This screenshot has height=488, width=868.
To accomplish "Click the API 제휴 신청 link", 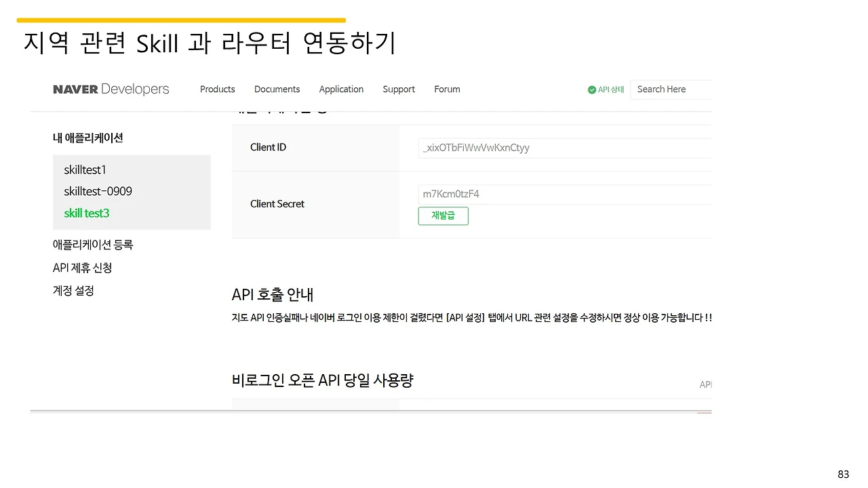I will click(82, 267).
